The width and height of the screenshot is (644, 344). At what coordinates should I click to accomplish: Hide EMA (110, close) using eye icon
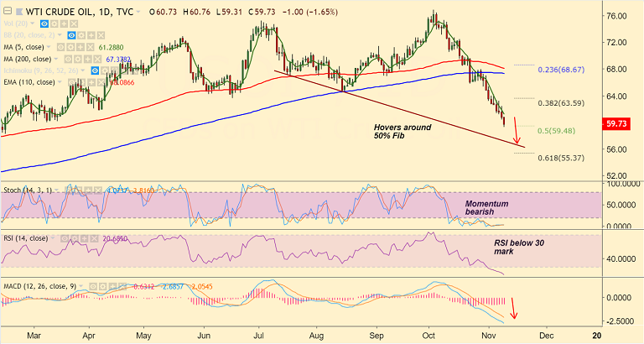pos(72,82)
